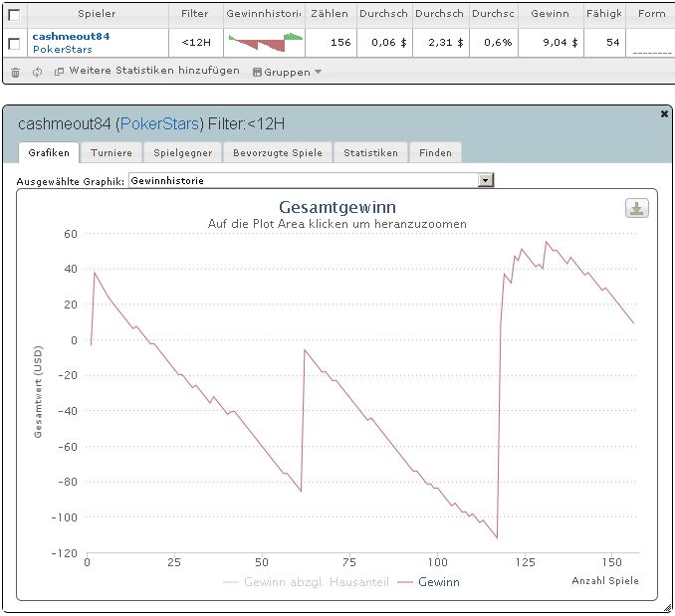Click the trash delete icon
The height and width of the screenshot is (616, 675).
tap(15, 73)
